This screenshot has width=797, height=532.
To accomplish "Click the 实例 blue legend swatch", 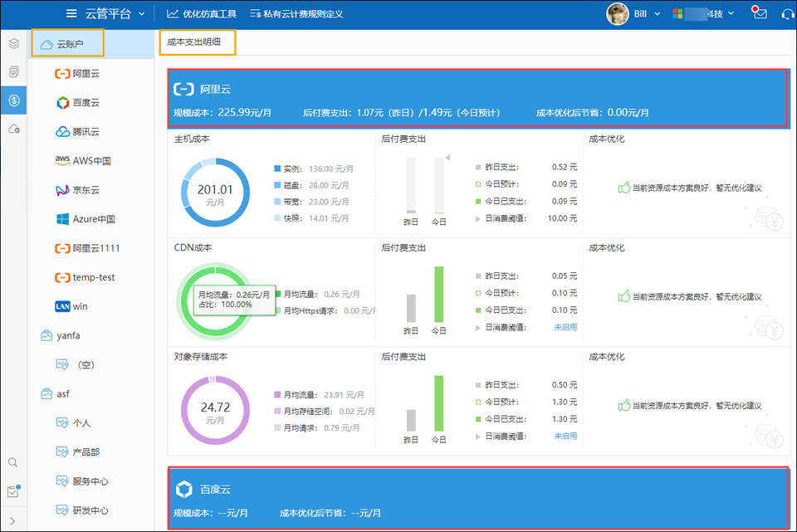I will [x=277, y=168].
